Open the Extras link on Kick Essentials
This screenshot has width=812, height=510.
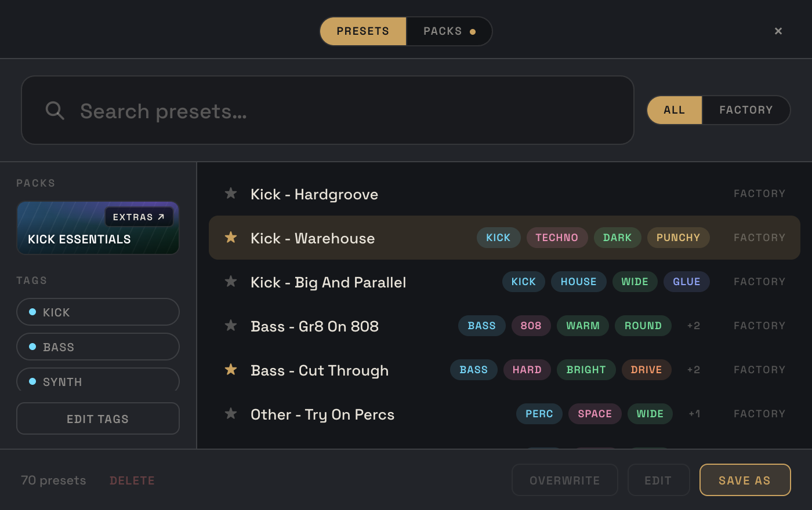coord(139,217)
